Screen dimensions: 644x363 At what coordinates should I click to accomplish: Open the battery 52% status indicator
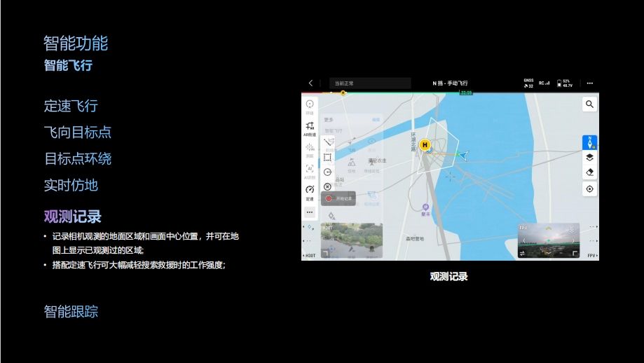(565, 83)
